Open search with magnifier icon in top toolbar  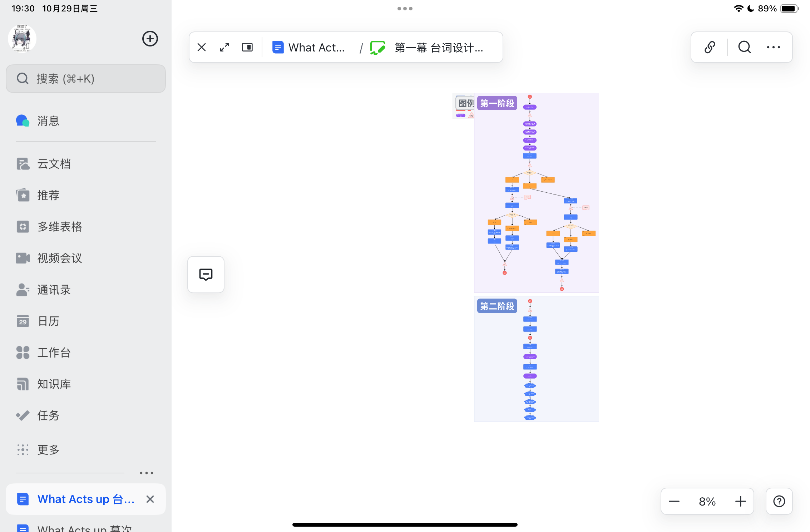(x=745, y=47)
